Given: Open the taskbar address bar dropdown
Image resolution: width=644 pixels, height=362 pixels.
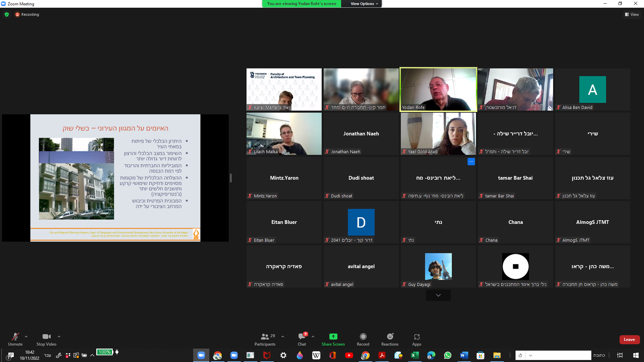Looking at the screenshot, I should click(x=531, y=355).
